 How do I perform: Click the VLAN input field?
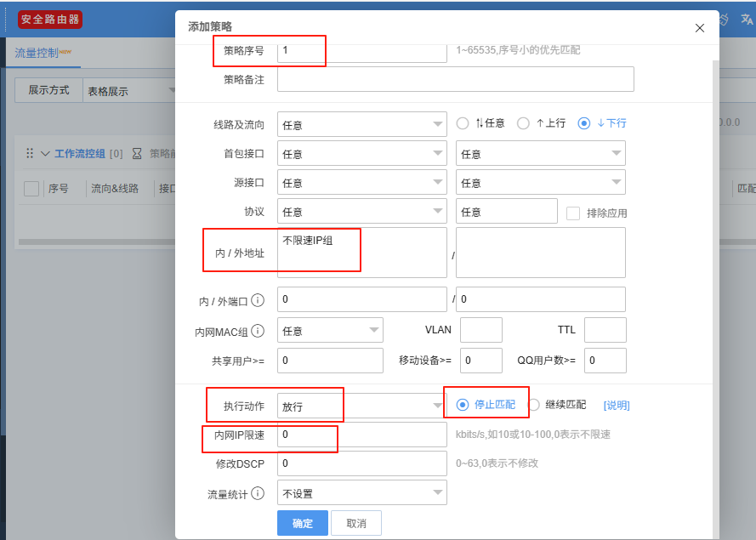481,330
